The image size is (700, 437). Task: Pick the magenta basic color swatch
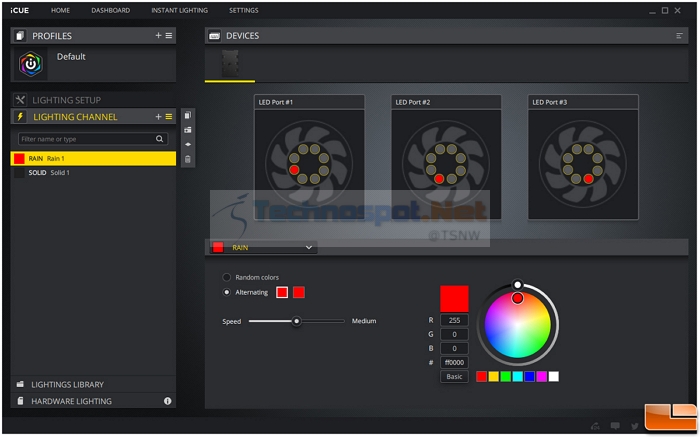pyautogui.click(x=542, y=376)
